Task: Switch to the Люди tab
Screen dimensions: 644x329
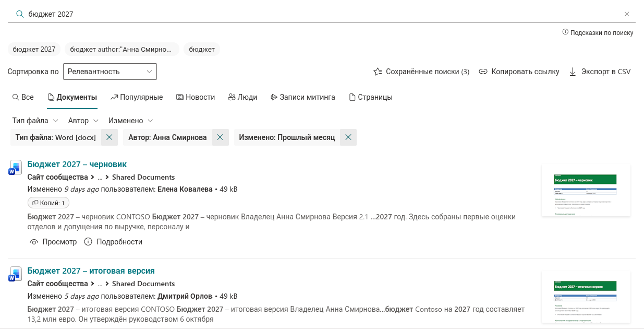Action: [x=242, y=97]
